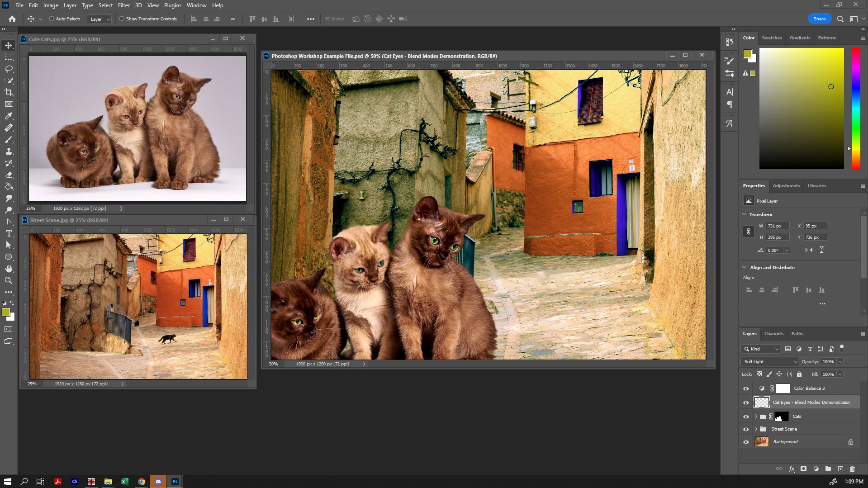Hide the Background layer
Screen dimensions: 868x488
(746, 442)
